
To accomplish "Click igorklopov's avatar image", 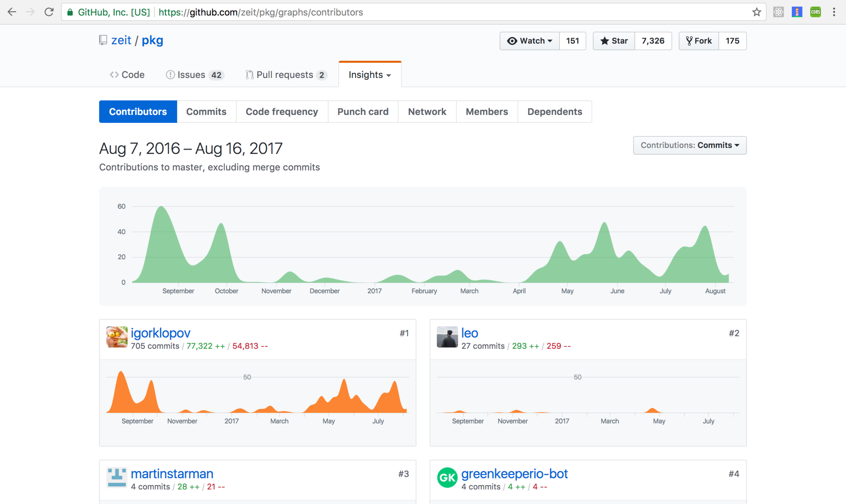I will coord(117,337).
